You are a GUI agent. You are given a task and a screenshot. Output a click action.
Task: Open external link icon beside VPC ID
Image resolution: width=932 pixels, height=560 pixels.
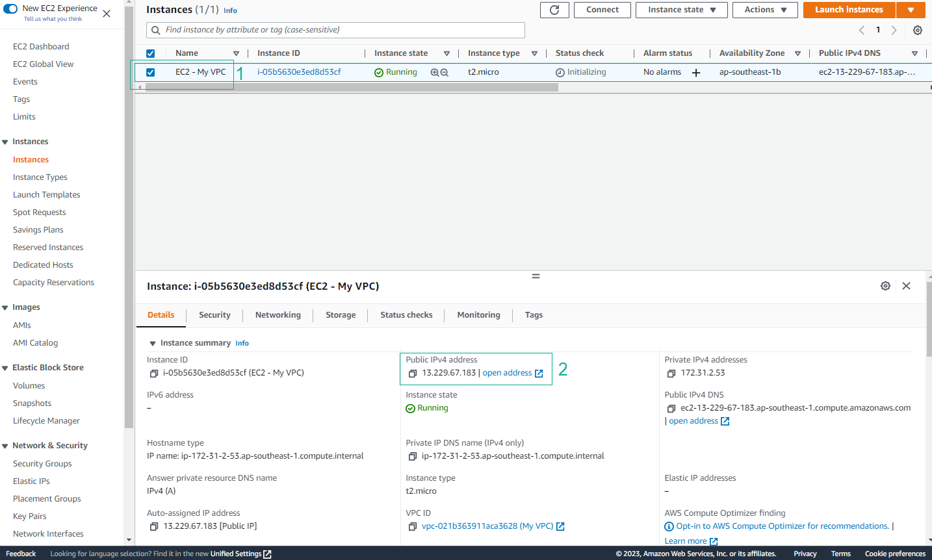pyautogui.click(x=560, y=527)
